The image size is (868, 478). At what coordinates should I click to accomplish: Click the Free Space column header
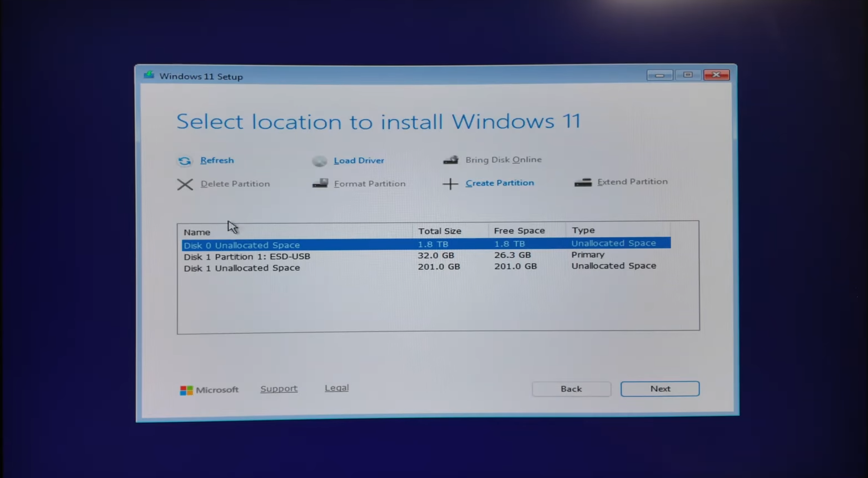tap(527, 230)
